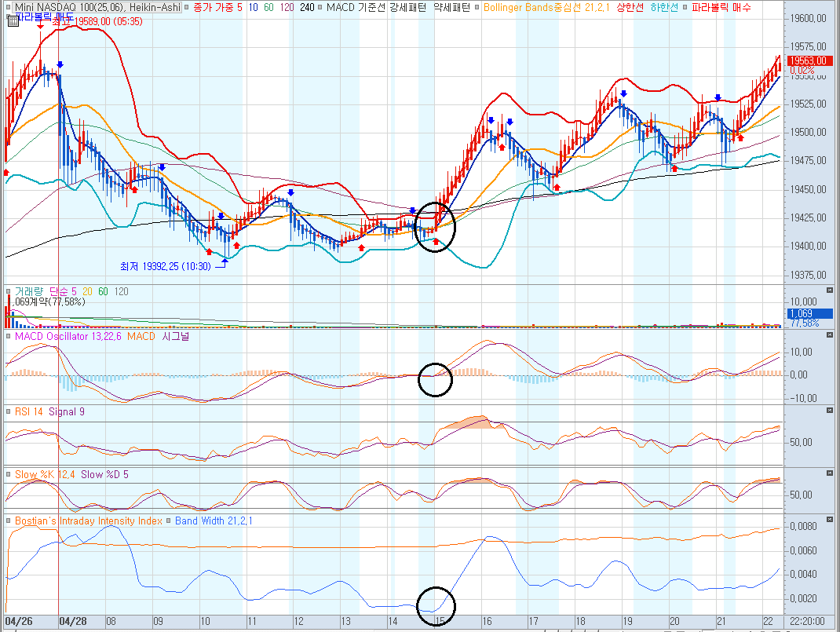Toggle the marker before Mini NASDAQ 100 label
The image size is (840, 632).
tap(8, 8)
